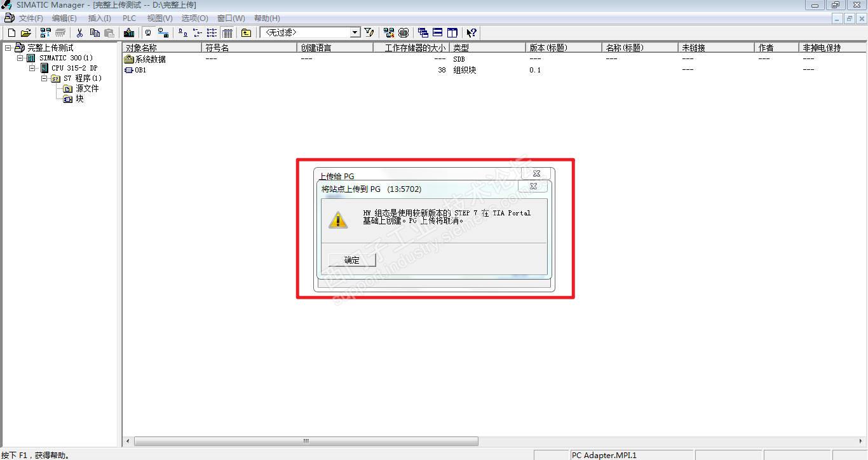Viewport: 868px width, 460px height.
Task: Tile windows horizontally from the toolbar
Action: [438, 32]
